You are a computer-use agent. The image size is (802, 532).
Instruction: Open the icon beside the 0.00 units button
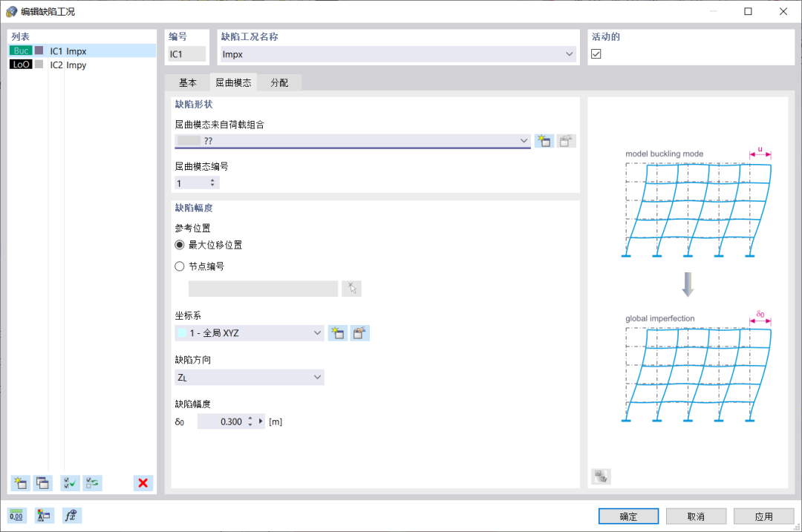coord(44,516)
